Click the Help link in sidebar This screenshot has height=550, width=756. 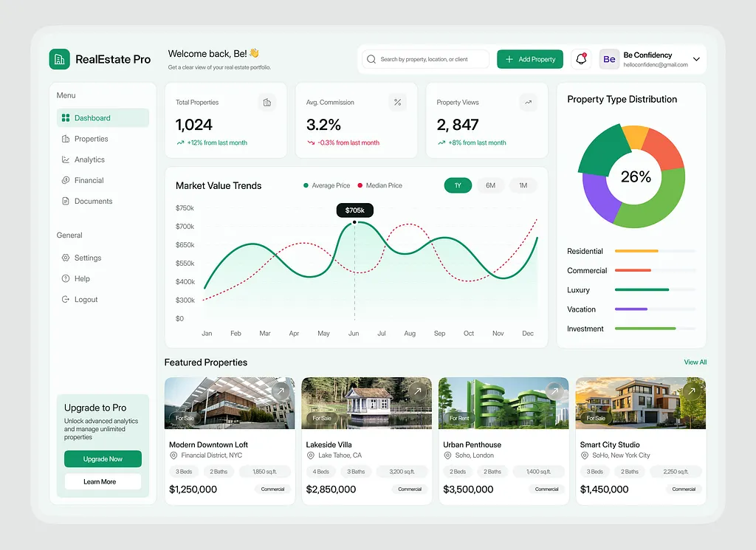click(82, 278)
